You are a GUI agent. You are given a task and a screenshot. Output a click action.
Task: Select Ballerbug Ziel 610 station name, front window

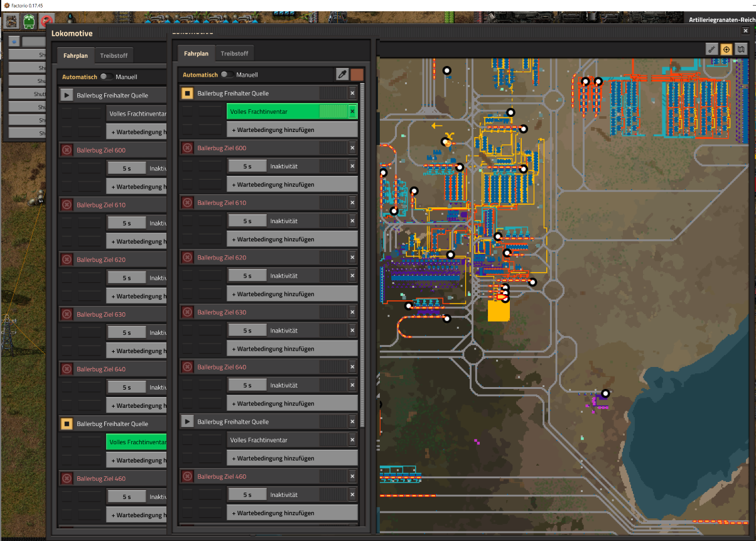pyautogui.click(x=222, y=203)
